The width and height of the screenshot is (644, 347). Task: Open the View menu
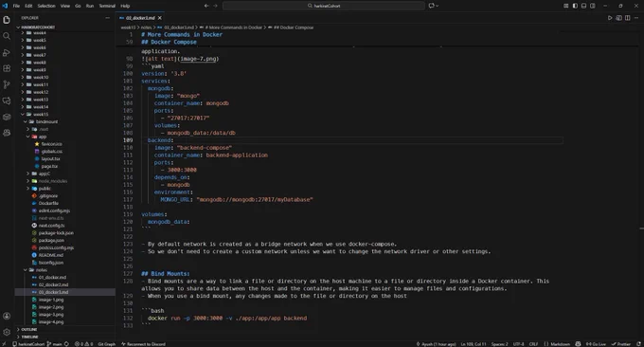pyautogui.click(x=65, y=6)
